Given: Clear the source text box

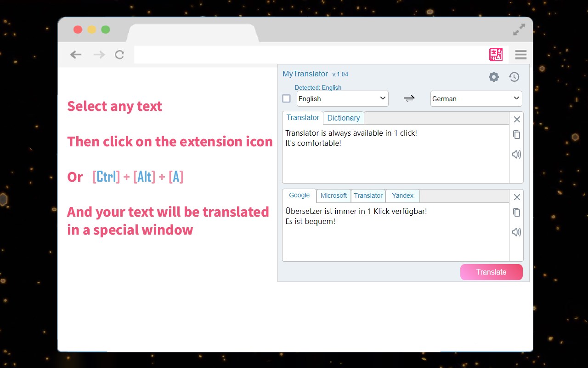Looking at the screenshot, I should [x=517, y=120].
